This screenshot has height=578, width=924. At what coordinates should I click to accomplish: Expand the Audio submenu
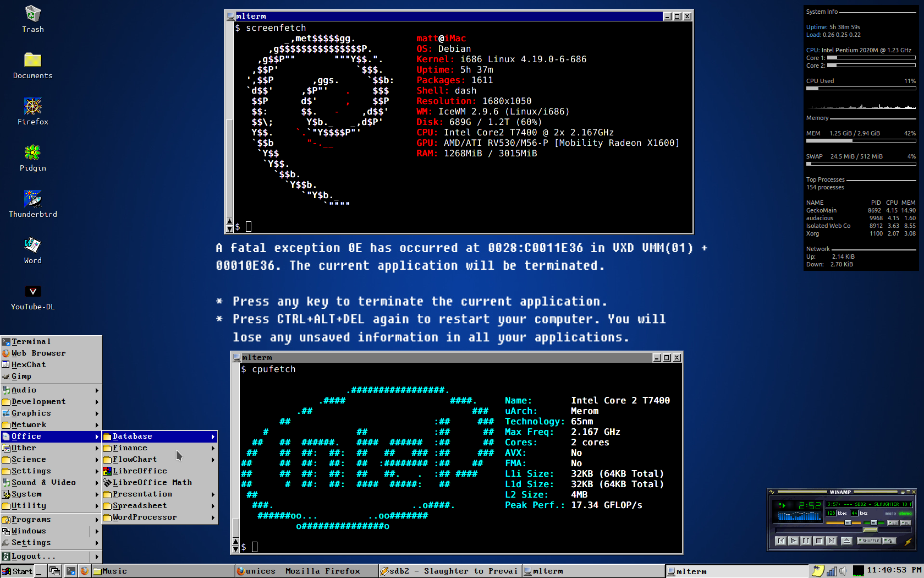tap(51, 390)
